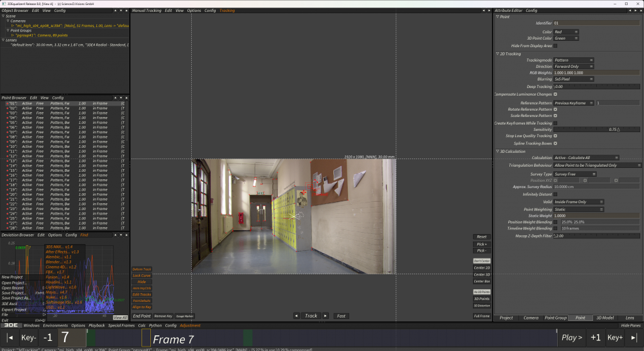Adjust the Sensitivity slider
644x351 pixels.
click(x=596, y=130)
